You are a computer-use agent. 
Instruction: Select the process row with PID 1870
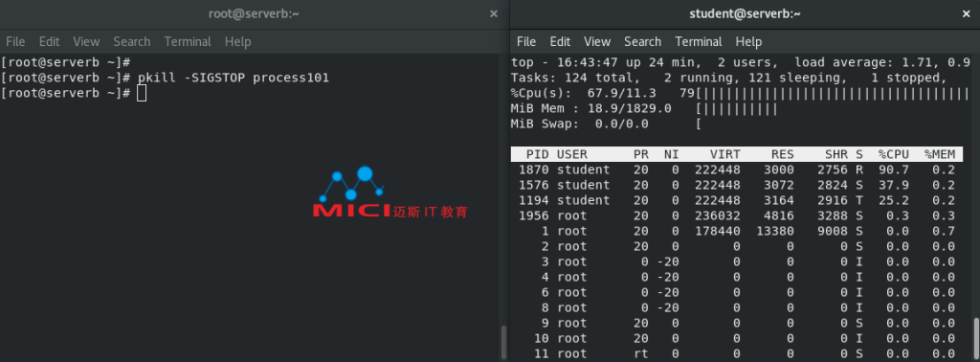coord(737,170)
